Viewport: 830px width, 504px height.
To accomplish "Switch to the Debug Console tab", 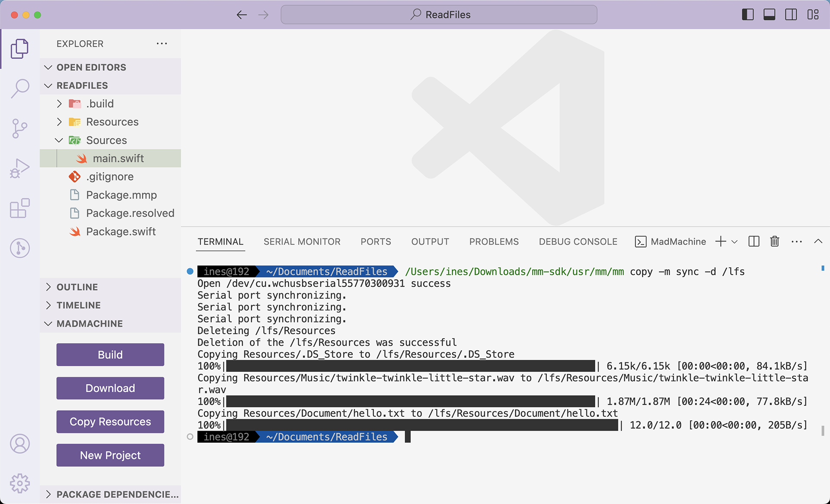I will pos(578,242).
